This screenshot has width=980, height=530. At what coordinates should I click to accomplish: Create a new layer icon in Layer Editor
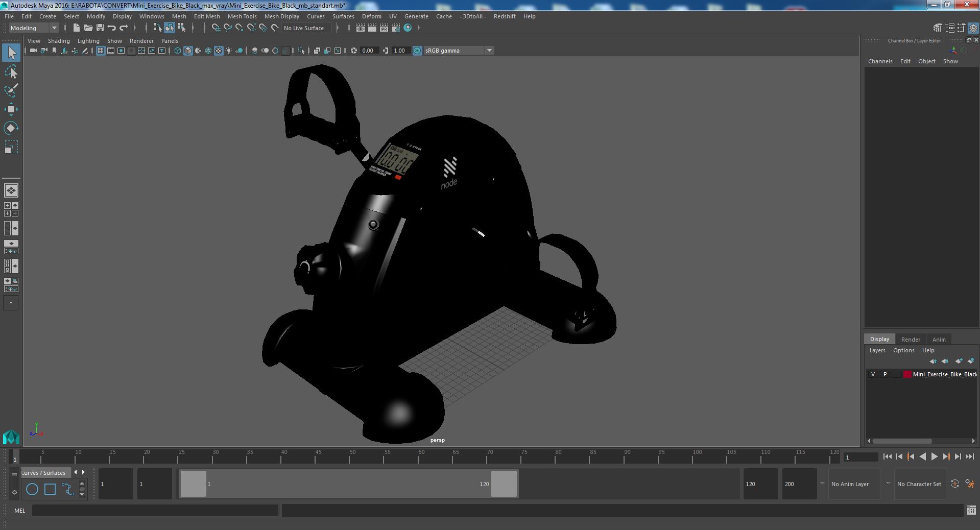pyautogui.click(x=959, y=361)
